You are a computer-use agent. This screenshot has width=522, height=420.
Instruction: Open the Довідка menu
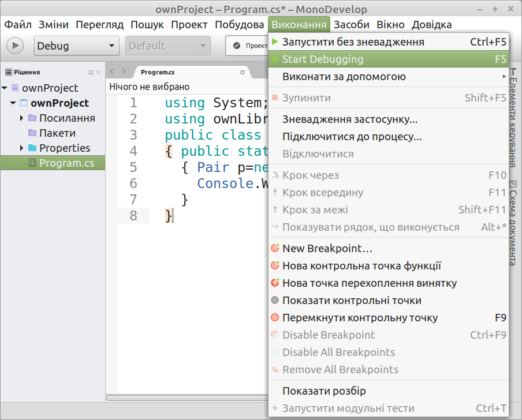431,25
